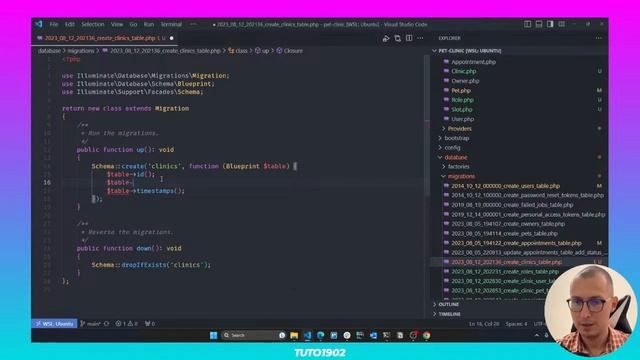This screenshot has width=640, height=360.
Task: Collapse the migrations folder
Action: point(461,176)
